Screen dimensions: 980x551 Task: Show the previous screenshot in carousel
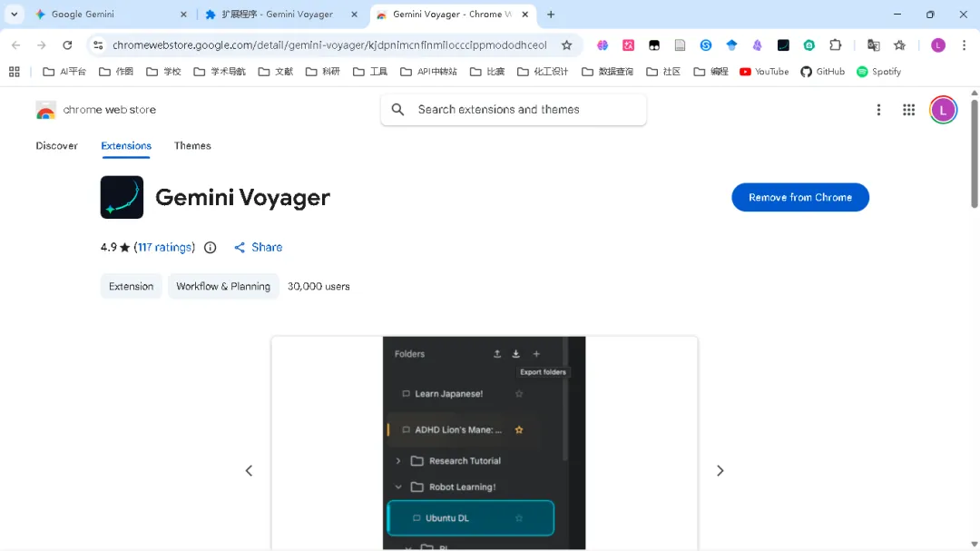click(x=249, y=470)
